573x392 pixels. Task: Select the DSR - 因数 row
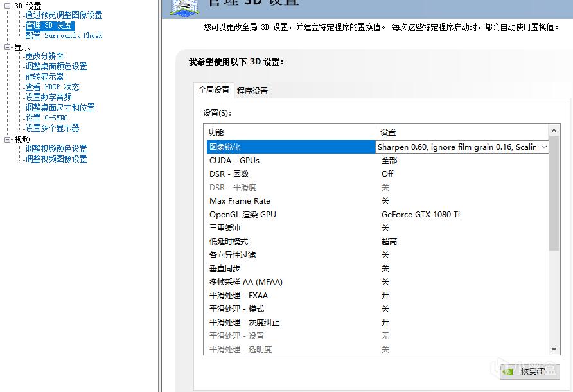(x=378, y=174)
